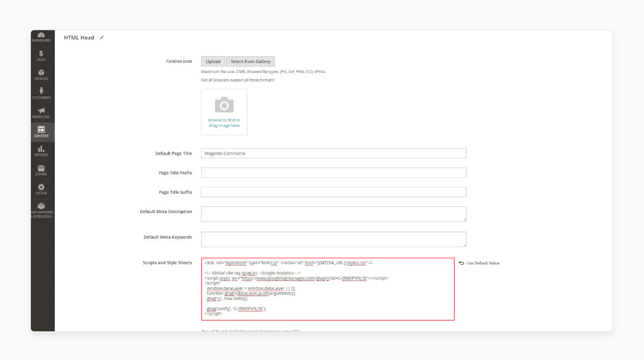Open the Customers section
The width and height of the screenshot is (644, 360).
(41, 93)
